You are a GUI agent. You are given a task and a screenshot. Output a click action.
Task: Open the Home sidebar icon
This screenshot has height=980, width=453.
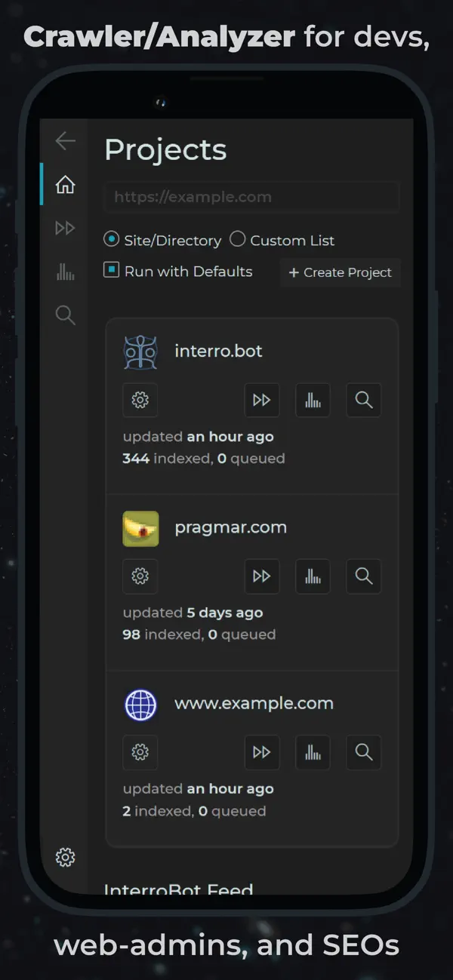click(x=66, y=184)
